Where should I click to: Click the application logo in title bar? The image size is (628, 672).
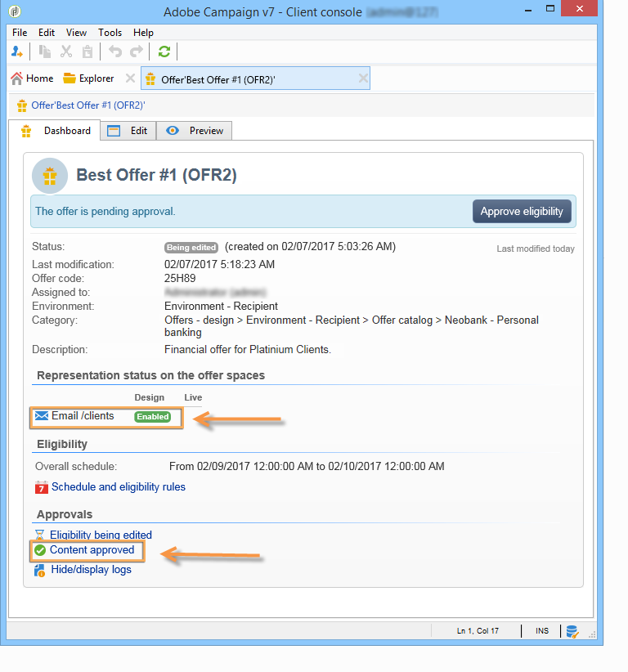[x=15, y=11]
